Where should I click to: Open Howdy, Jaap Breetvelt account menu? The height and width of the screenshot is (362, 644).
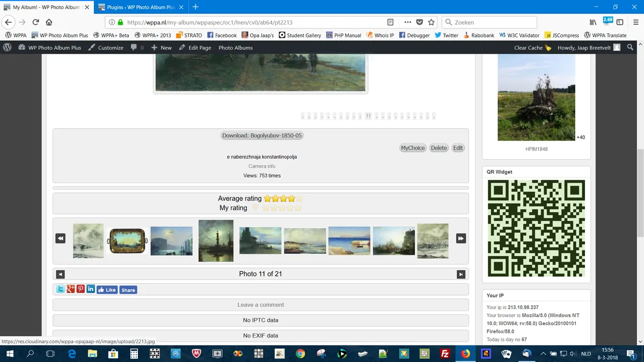pos(589,47)
